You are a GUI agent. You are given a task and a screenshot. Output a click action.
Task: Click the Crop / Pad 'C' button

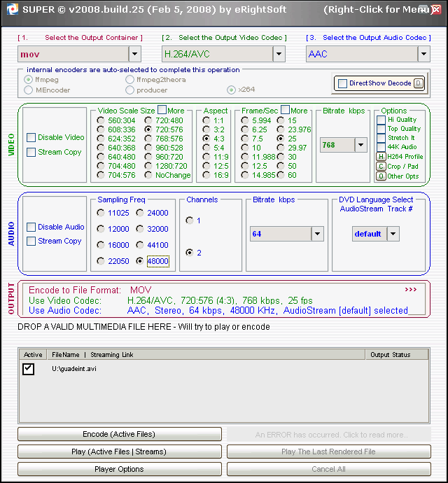381,166
